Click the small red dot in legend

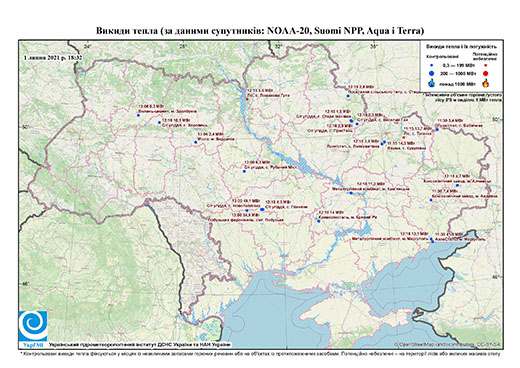click(x=485, y=65)
